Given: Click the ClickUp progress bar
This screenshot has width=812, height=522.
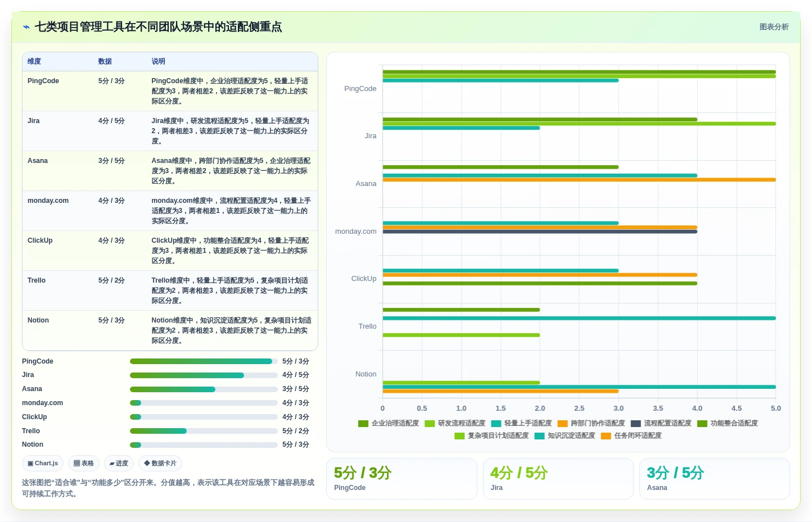Looking at the screenshot, I should click(x=204, y=417).
